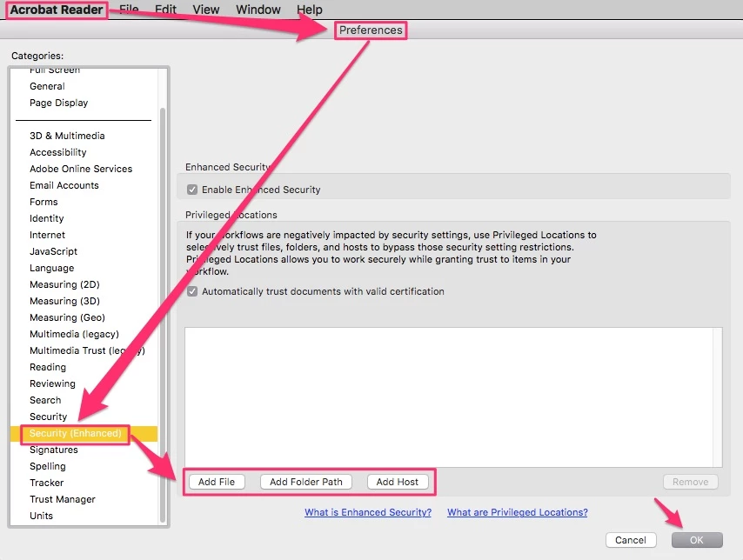The image size is (743, 560).
Task: Select the Units category
Action: point(41,516)
